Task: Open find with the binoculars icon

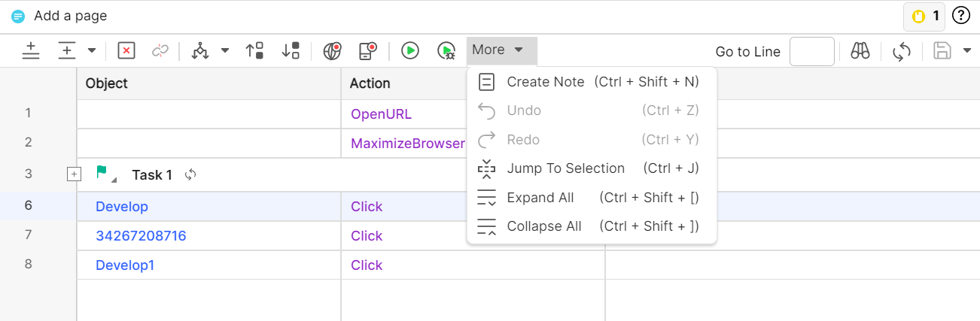Action: coord(860,51)
